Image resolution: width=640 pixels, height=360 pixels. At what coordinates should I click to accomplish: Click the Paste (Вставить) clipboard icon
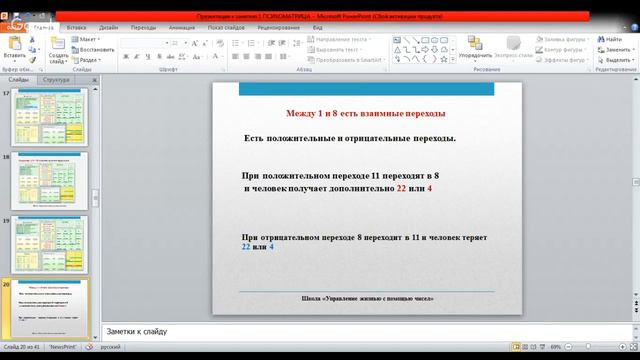click(15, 43)
